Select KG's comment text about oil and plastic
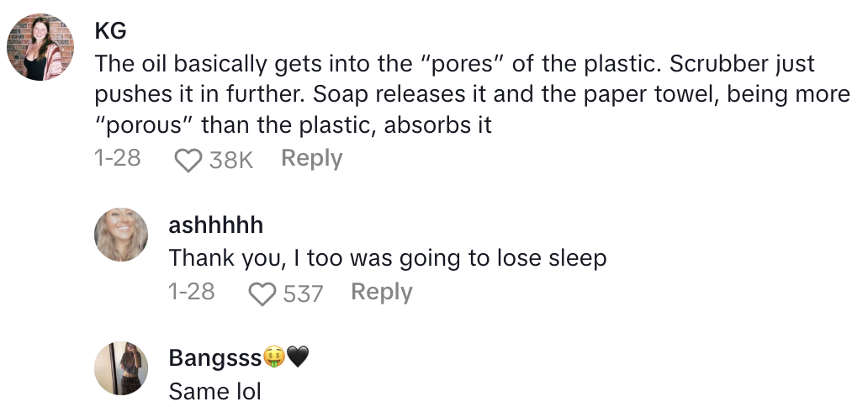868x407 pixels. coord(454,95)
